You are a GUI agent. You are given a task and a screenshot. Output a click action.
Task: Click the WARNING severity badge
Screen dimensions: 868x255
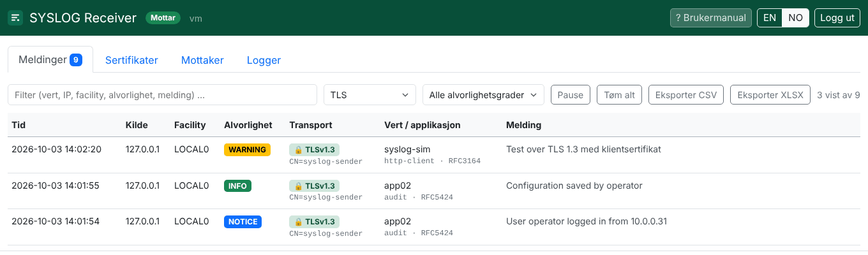click(x=247, y=150)
